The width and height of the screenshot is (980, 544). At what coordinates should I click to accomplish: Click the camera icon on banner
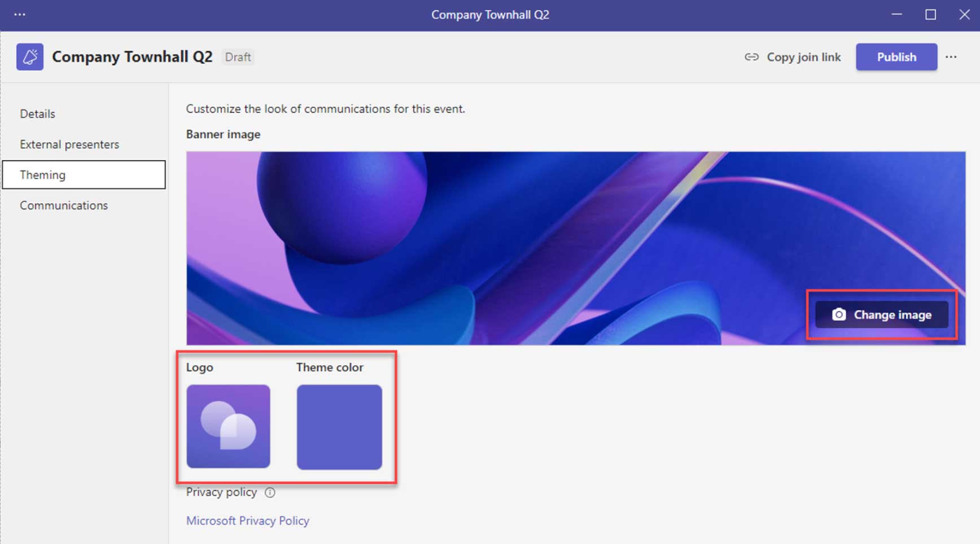point(839,314)
